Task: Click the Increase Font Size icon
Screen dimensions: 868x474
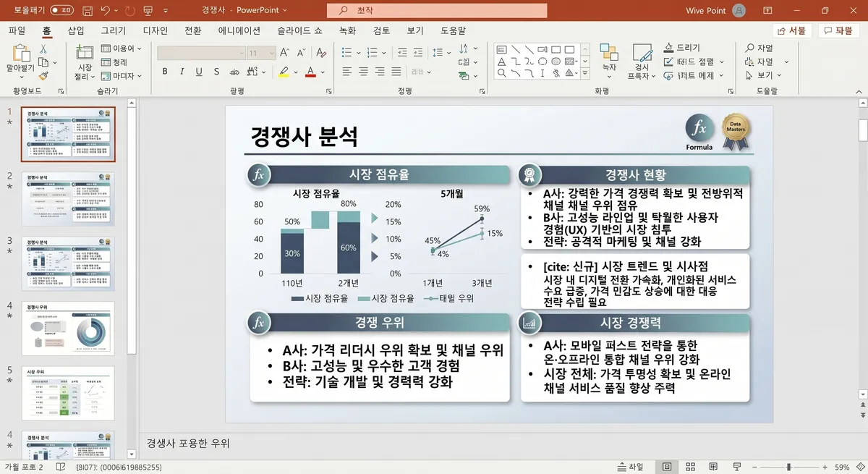Action: 284,53
